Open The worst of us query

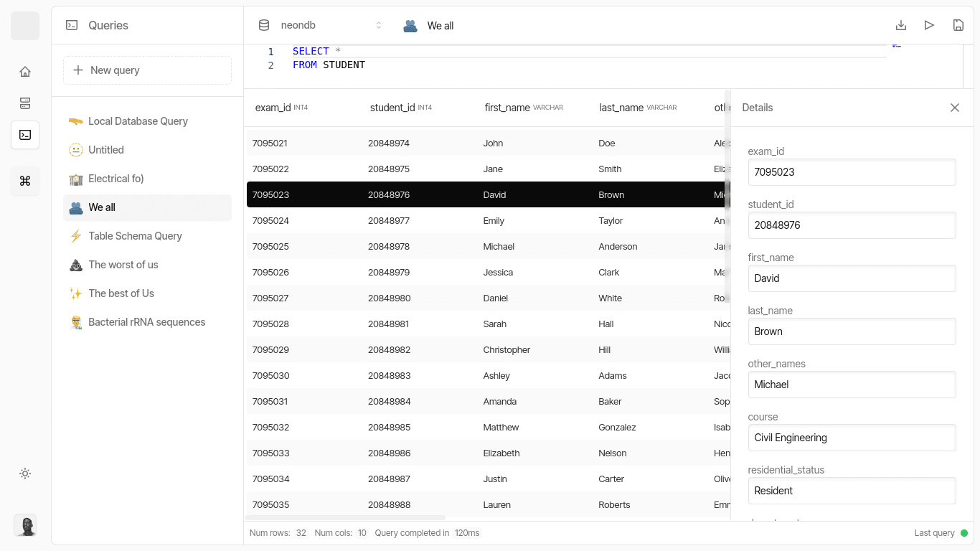147,265
